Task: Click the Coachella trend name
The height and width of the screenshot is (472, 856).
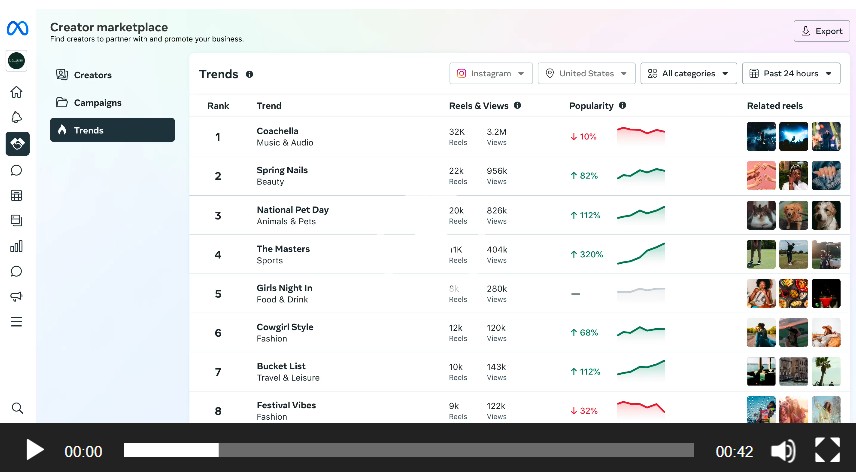Action: 277,131
